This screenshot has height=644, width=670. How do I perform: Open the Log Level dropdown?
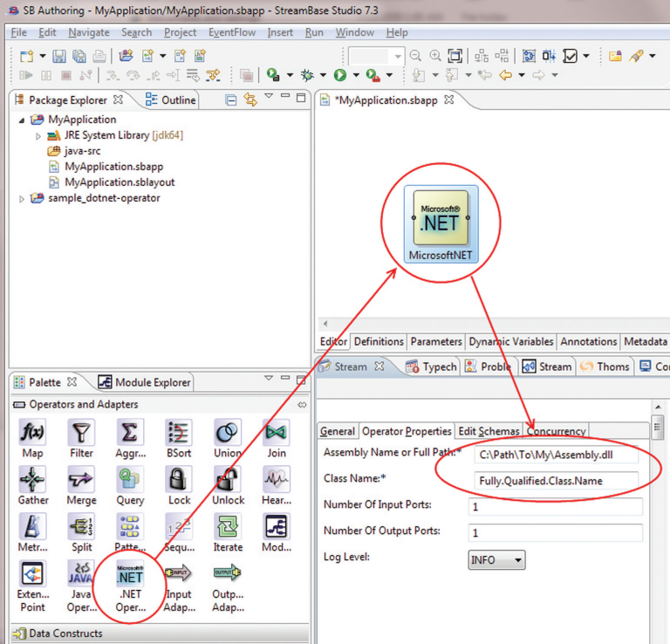pyautogui.click(x=496, y=559)
